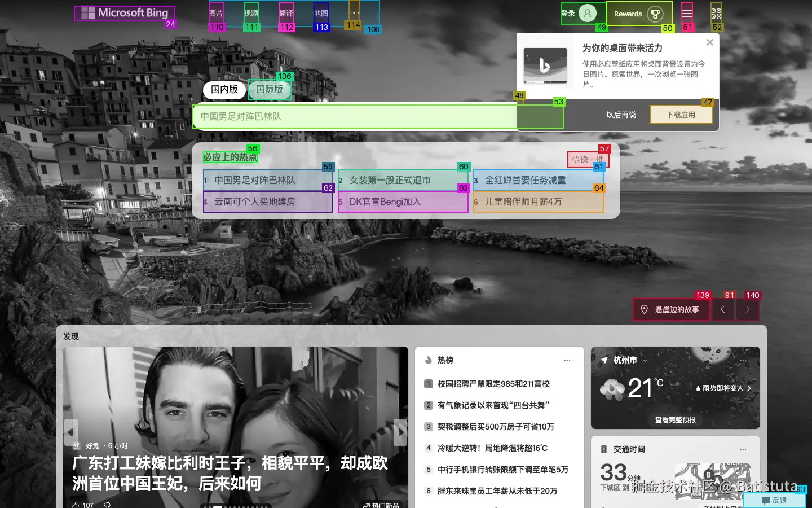
Task: Click the 必应上的热点 heading link
Action: [x=230, y=157]
